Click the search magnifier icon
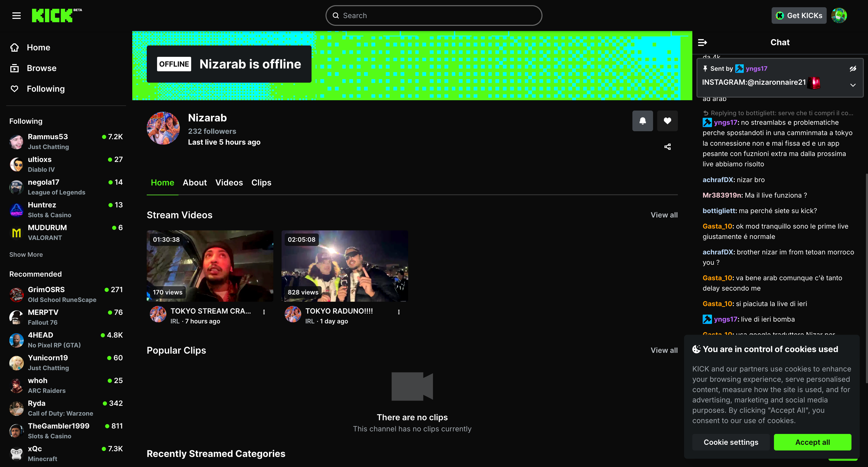 click(x=336, y=15)
